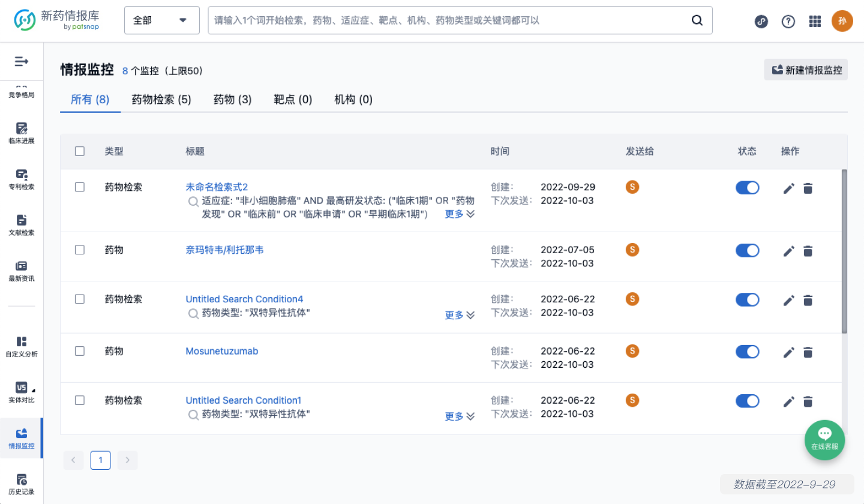Check the 未命名检索式2 row checkbox
Viewport: 864px width, 504px height.
(x=80, y=187)
